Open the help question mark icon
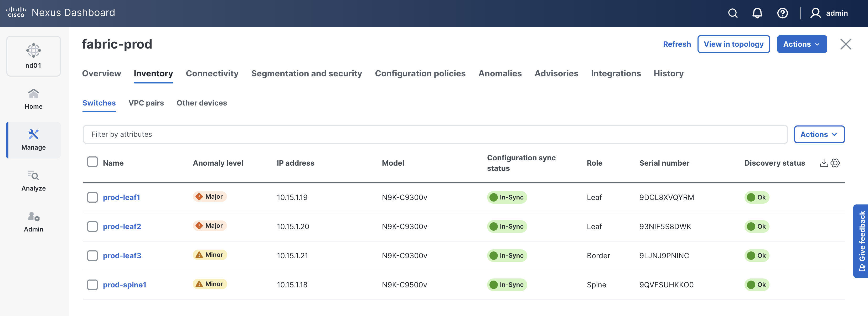868x316 pixels. pos(782,13)
